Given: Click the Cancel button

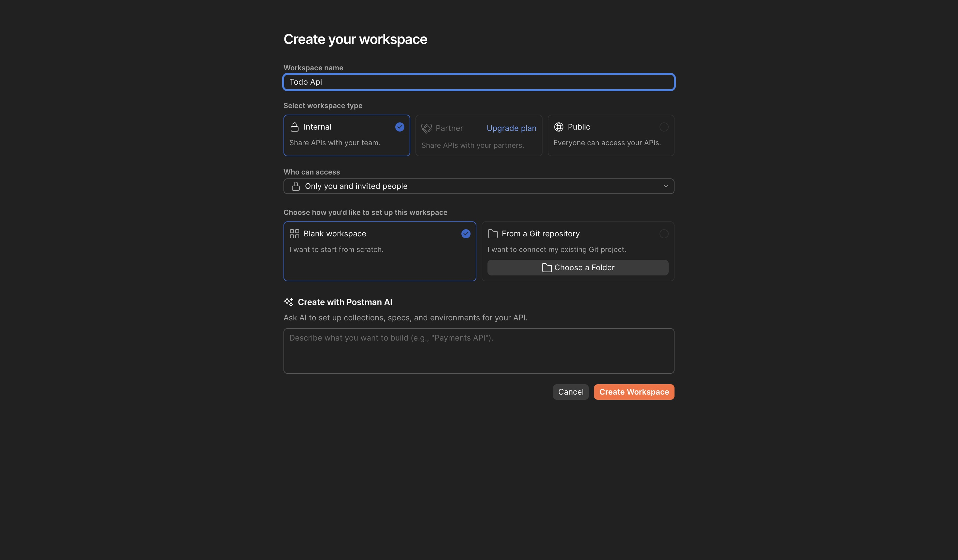Looking at the screenshot, I should [571, 392].
